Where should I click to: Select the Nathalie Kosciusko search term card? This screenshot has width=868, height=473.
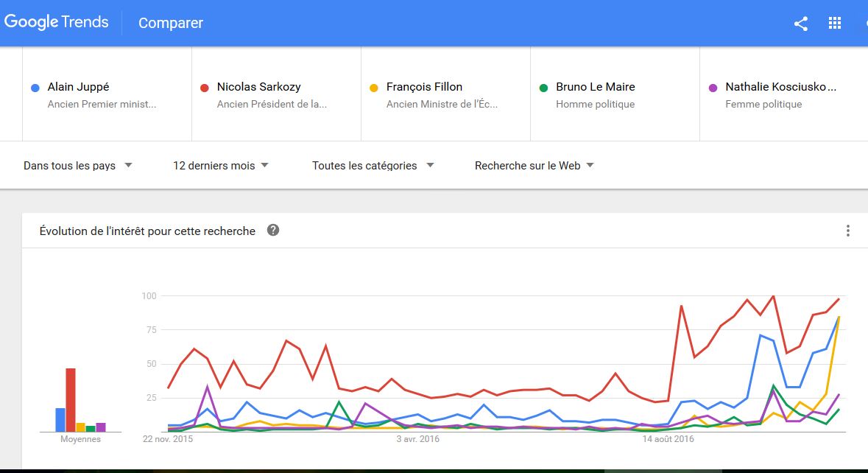pyautogui.click(x=784, y=94)
